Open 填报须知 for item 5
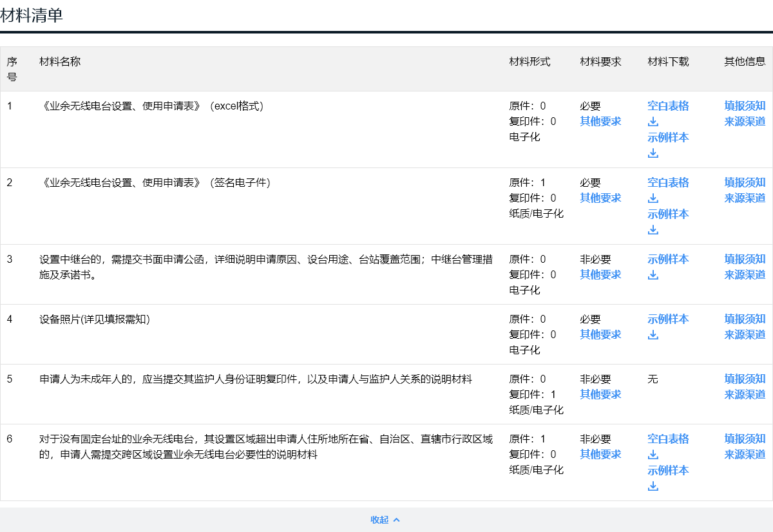This screenshot has height=532, width=773. coord(744,379)
